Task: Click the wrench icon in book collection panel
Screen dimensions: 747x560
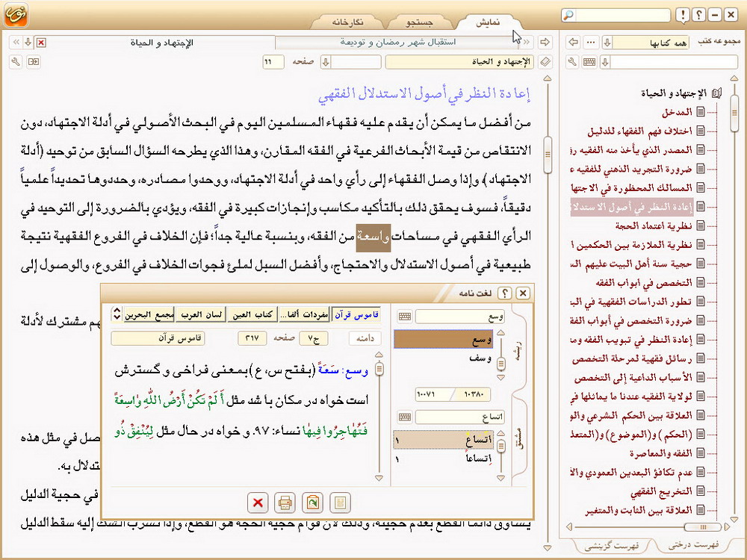Action: tap(573, 62)
